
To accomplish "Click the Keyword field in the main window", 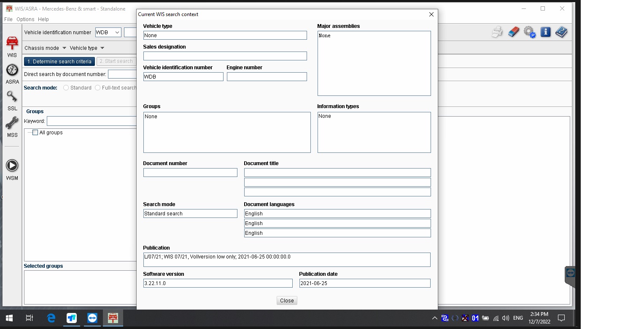I will tap(92, 121).
